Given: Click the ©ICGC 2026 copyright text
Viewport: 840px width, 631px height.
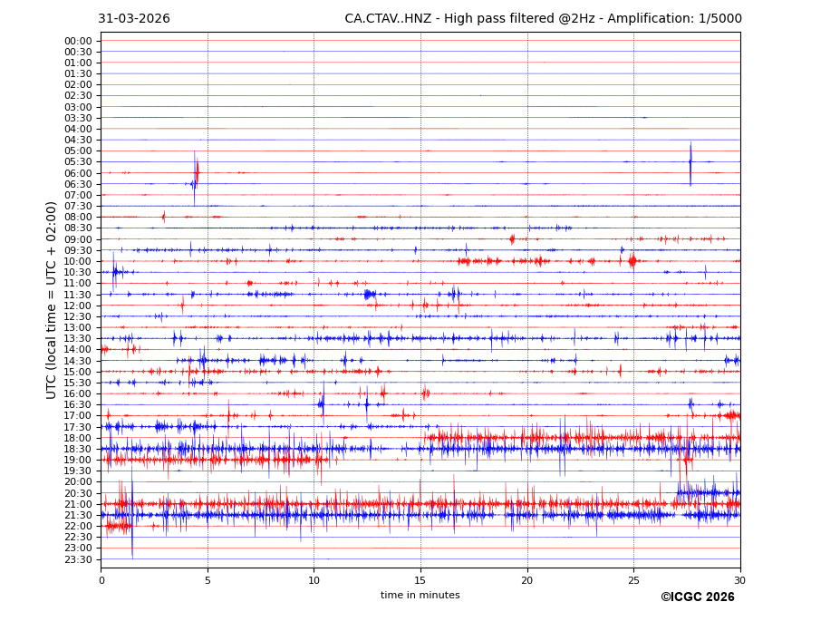Looking at the screenshot, I should [x=697, y=597].
